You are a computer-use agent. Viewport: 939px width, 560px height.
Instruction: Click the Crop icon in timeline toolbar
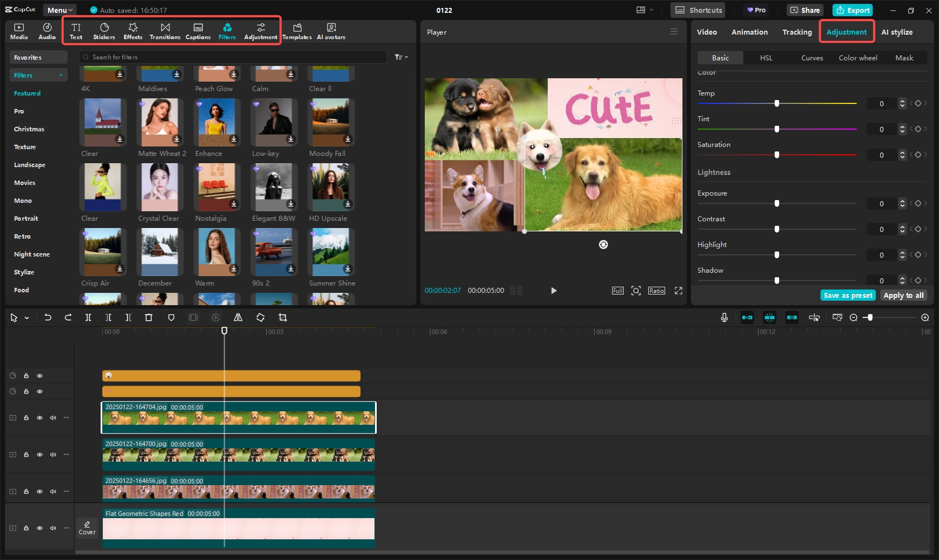click(x=283, y=317)
